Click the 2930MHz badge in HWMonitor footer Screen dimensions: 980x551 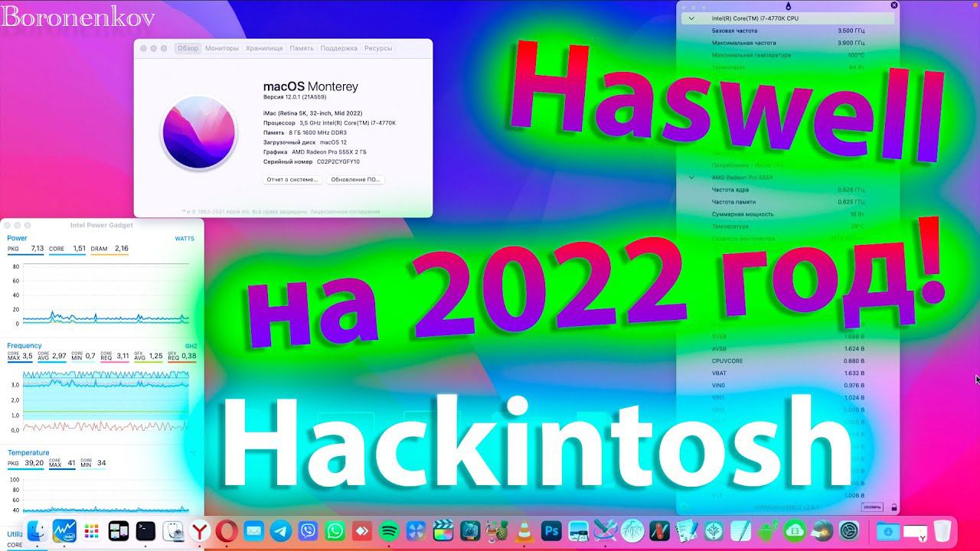click(x=872, y=507)
